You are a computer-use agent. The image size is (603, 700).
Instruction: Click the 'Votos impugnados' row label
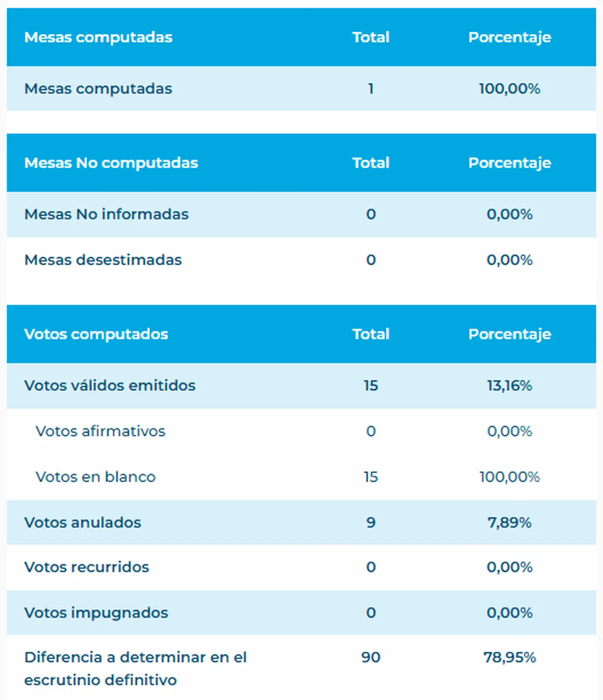96,613
